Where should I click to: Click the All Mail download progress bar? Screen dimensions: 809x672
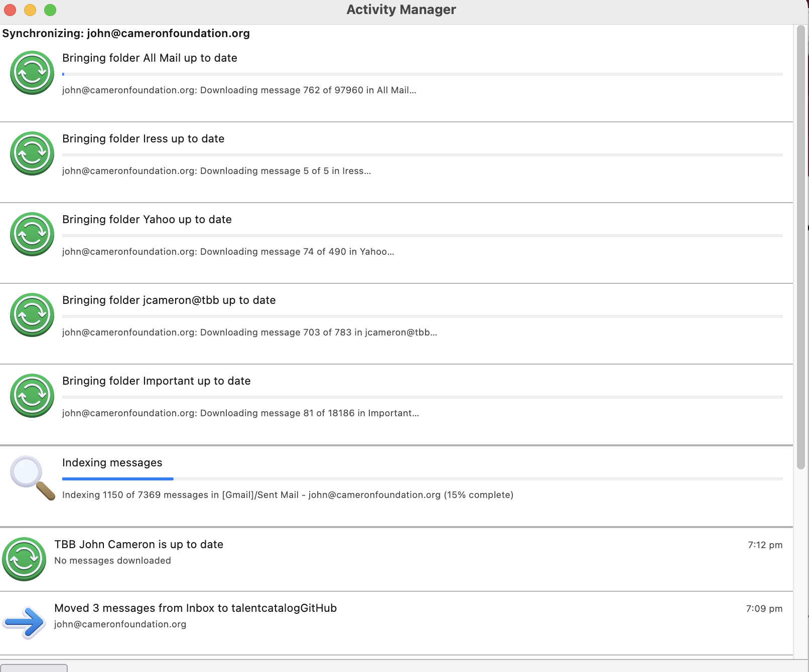pos(422,74)
